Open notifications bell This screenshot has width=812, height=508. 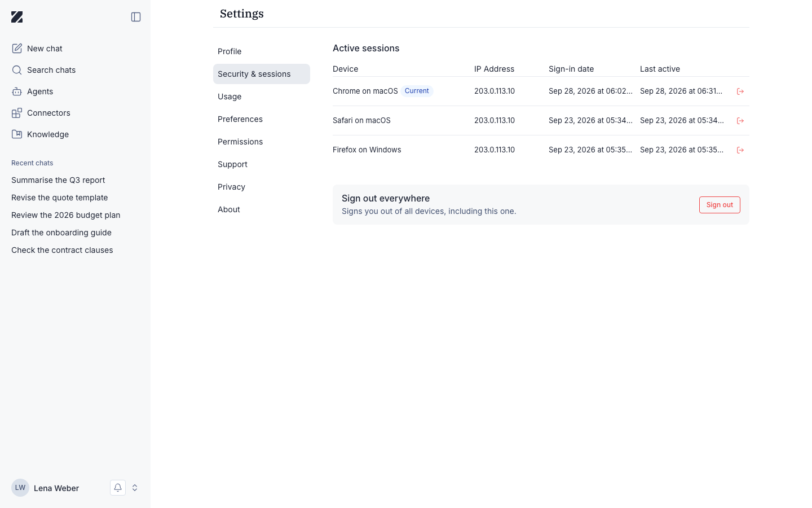click(118, 488)
